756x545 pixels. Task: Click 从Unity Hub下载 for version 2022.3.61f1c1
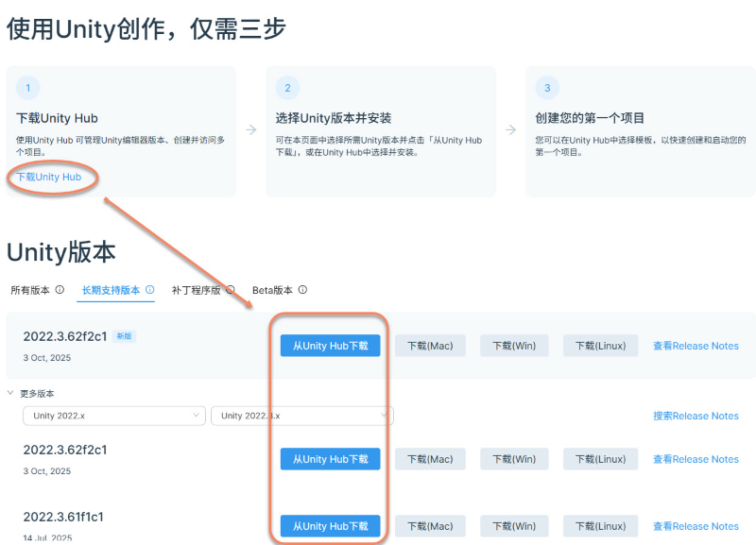330,526
